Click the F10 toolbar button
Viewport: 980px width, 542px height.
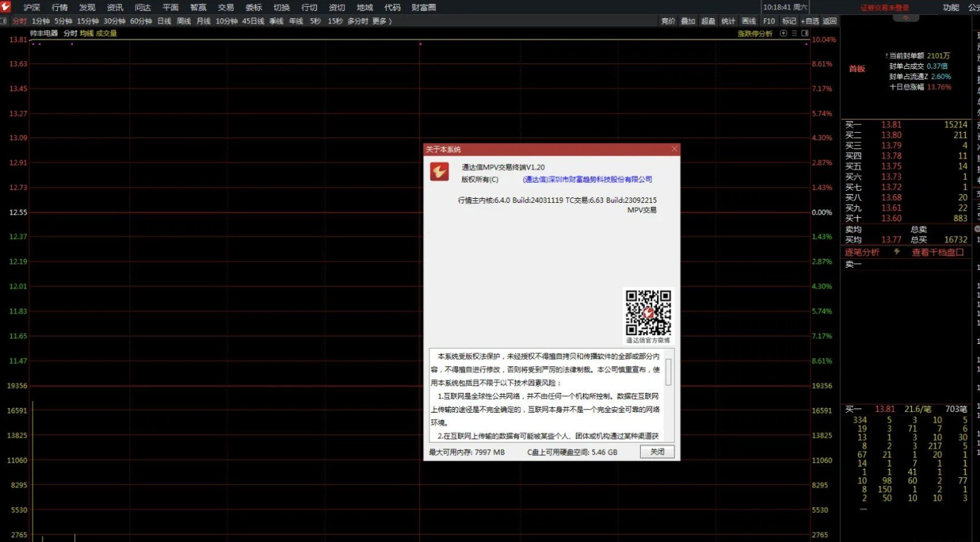tap(769, 21)
